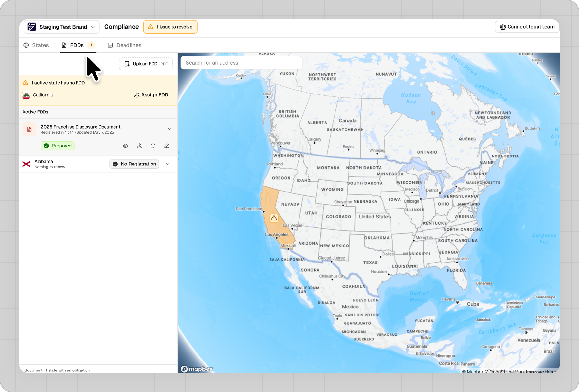Click the Alabama state name text
The width and height of the screenshot is (579, 392).
pos(44,161)
